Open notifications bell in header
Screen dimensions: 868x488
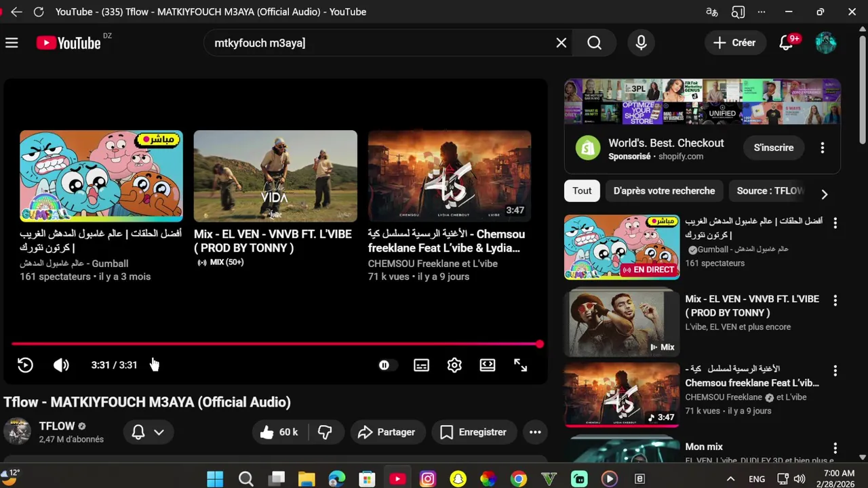coord(786,43)
